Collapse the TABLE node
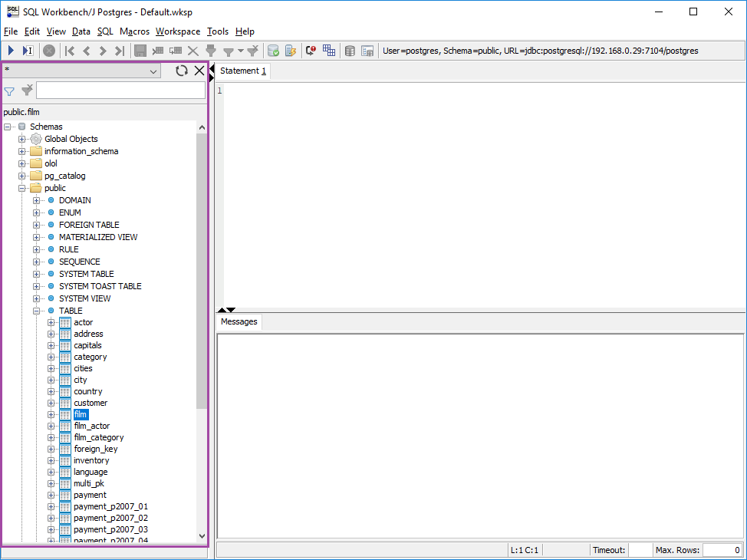This screenshot has height=560, width=747. 37,311
